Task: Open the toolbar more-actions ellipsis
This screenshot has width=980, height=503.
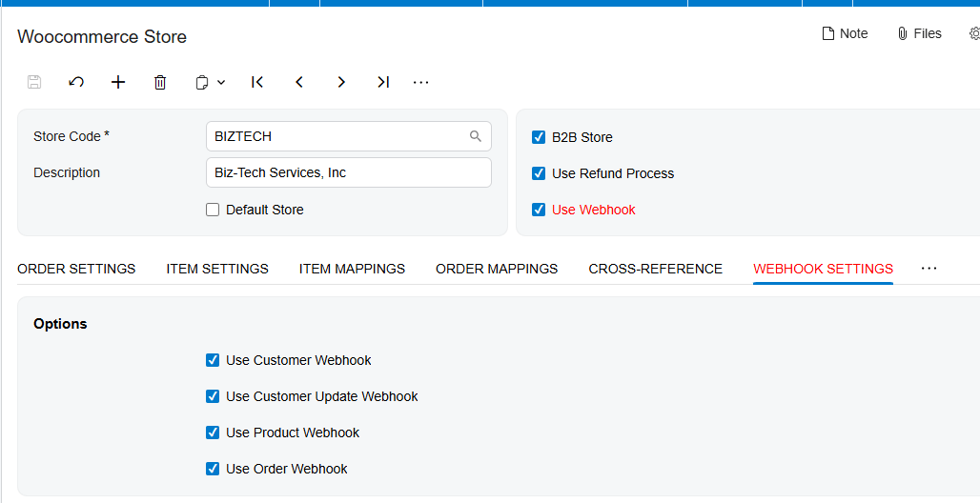Action: coord(421,82)
